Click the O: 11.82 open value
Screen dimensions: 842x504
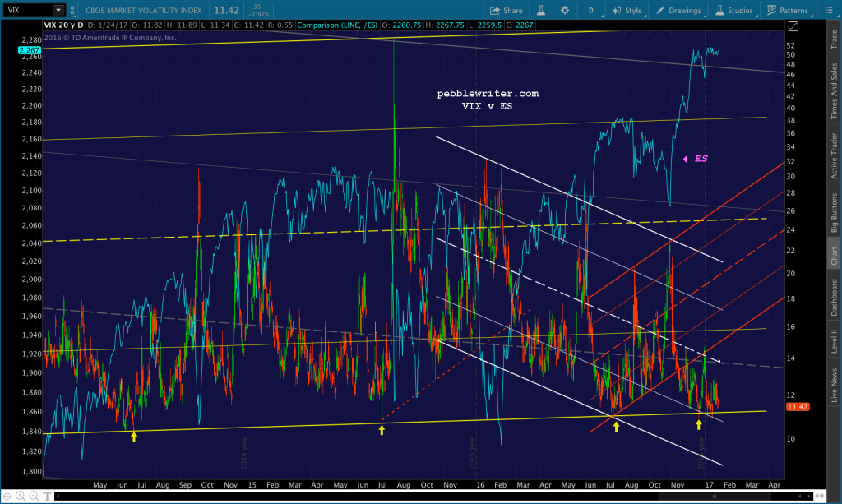tap(147, 25)
